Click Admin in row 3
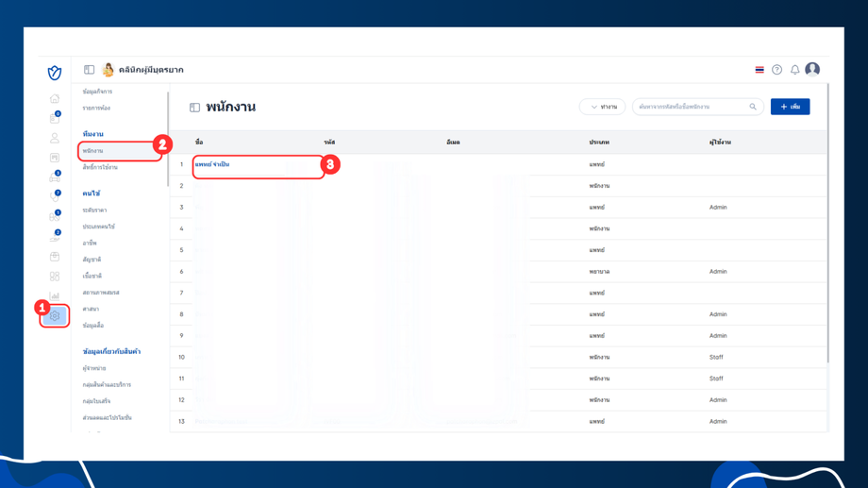The width and height of the screenshot is (868, 488). (x=718, y=207)
